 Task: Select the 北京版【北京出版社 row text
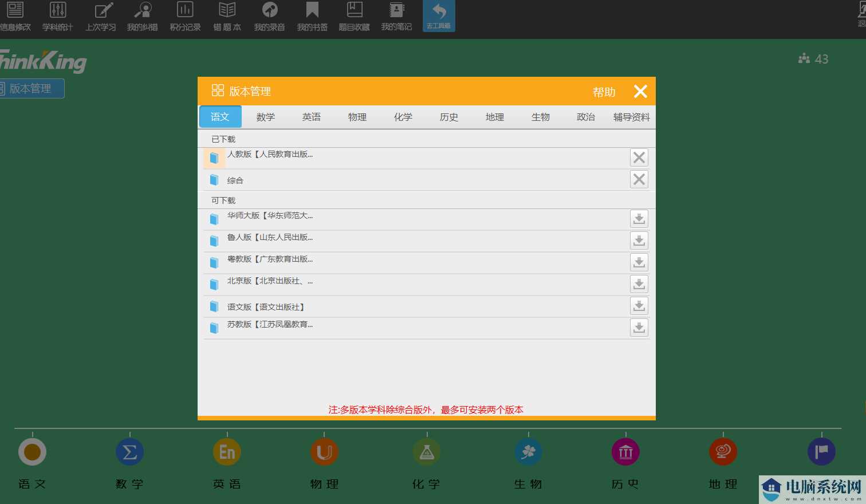click(270, 281)
